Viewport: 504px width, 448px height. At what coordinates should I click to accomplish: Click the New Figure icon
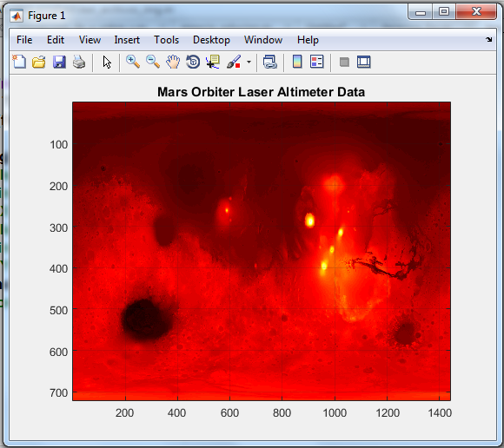point(19,62)
